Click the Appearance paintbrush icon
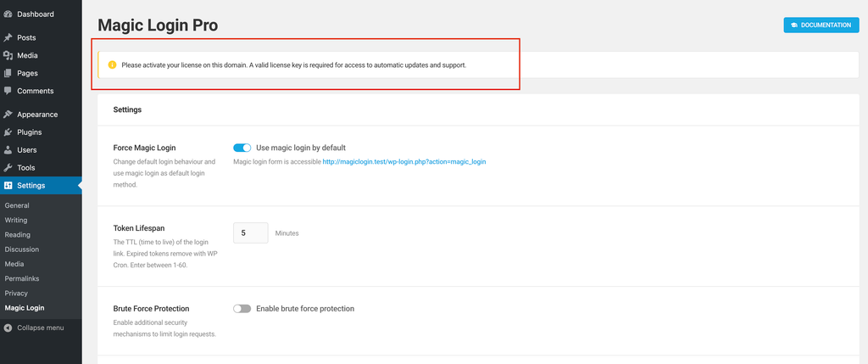868x364 pixels. [8, 115]
